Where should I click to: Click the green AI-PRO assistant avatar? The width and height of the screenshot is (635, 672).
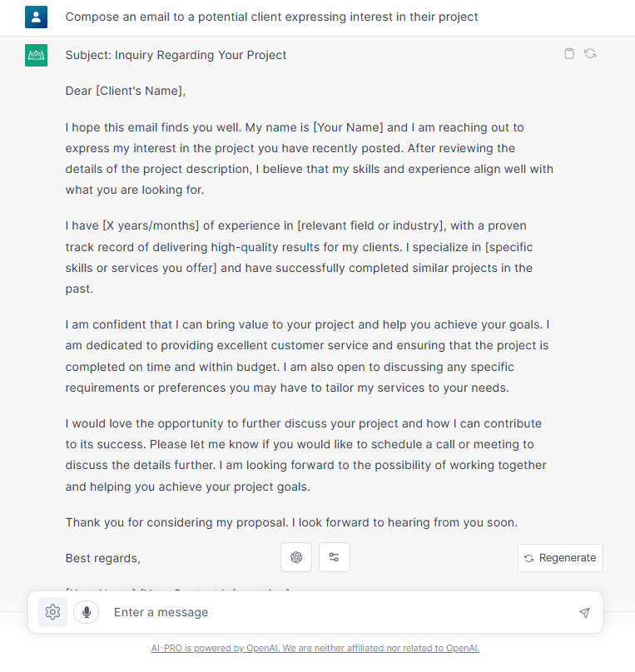click(36, 55)
